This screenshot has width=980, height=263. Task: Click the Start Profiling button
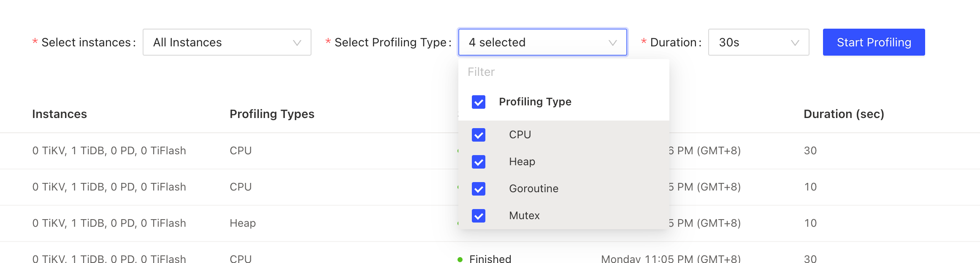(874, 42)
